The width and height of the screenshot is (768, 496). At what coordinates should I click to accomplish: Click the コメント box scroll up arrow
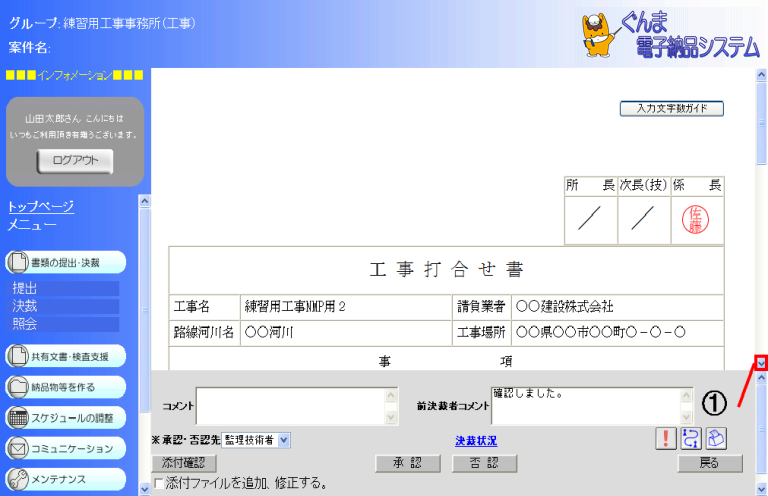391,395
